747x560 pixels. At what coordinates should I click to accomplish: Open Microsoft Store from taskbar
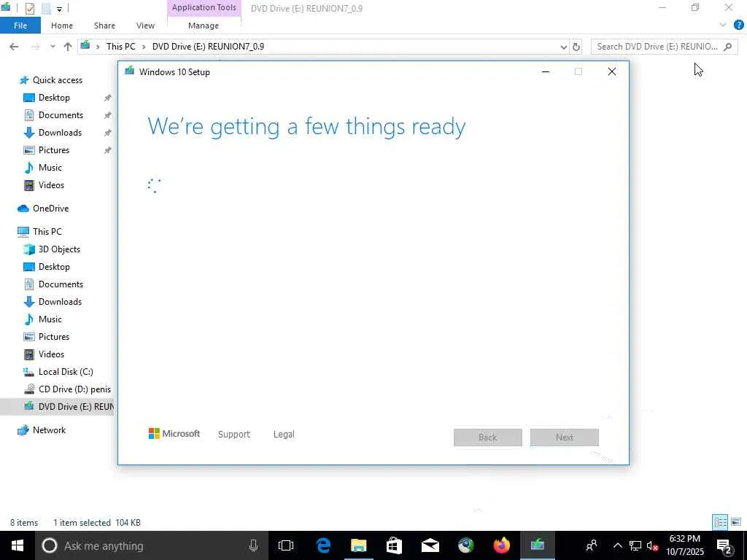coord(394,545)
